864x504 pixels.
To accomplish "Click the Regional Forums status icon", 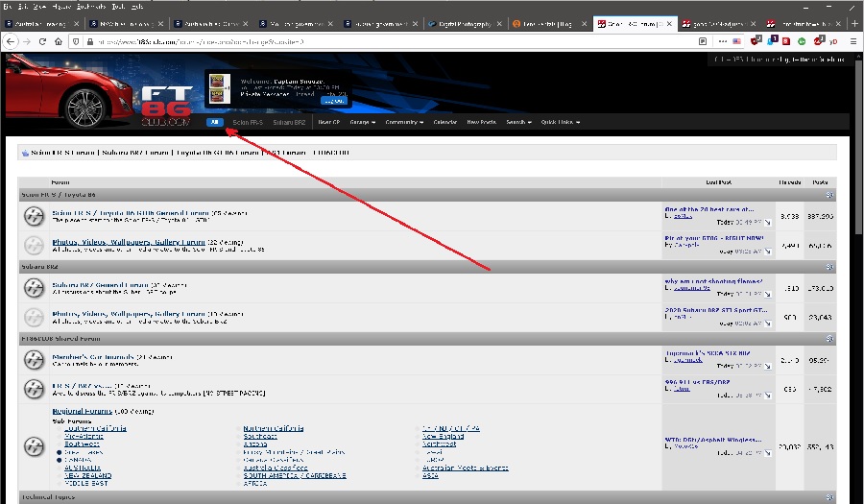I will (x=34, y=446).
